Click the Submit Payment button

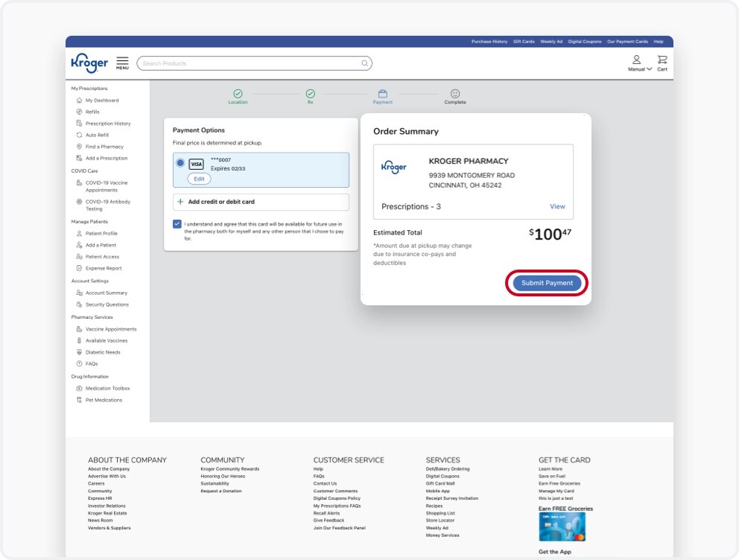pyautogui.click(x=547, y=282)
